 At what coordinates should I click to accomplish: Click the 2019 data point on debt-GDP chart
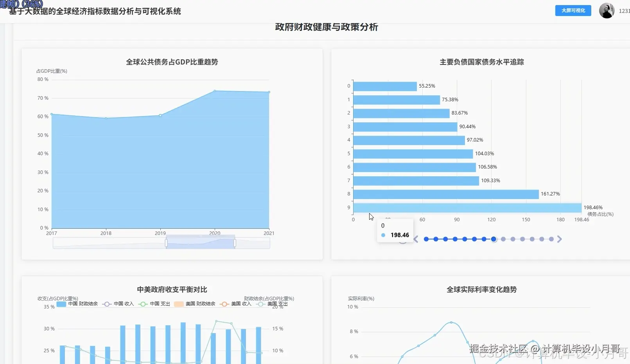coord(160,115)
